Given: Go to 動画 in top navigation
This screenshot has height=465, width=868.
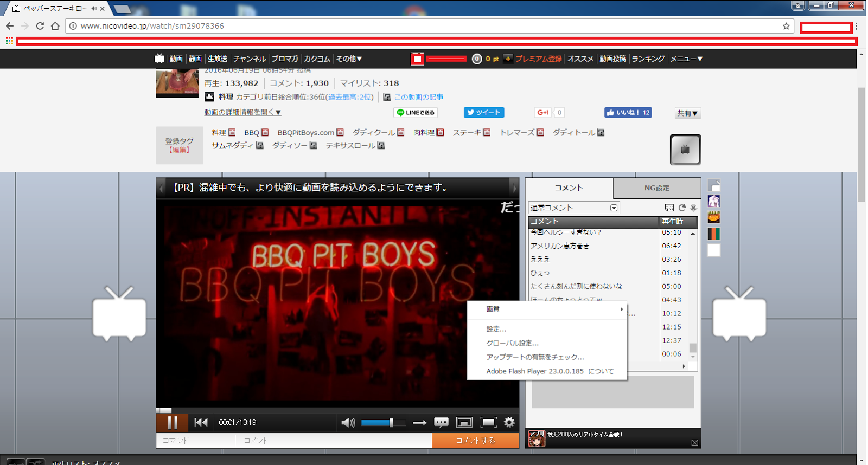Looking at the screenshot, I should pos(176,59).
